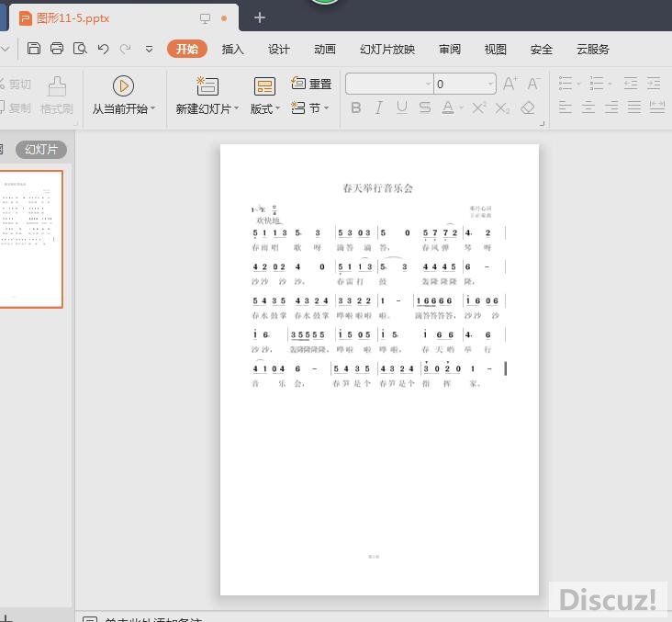Click the font size field showing 0
The image size is (672, 622).
460,84
